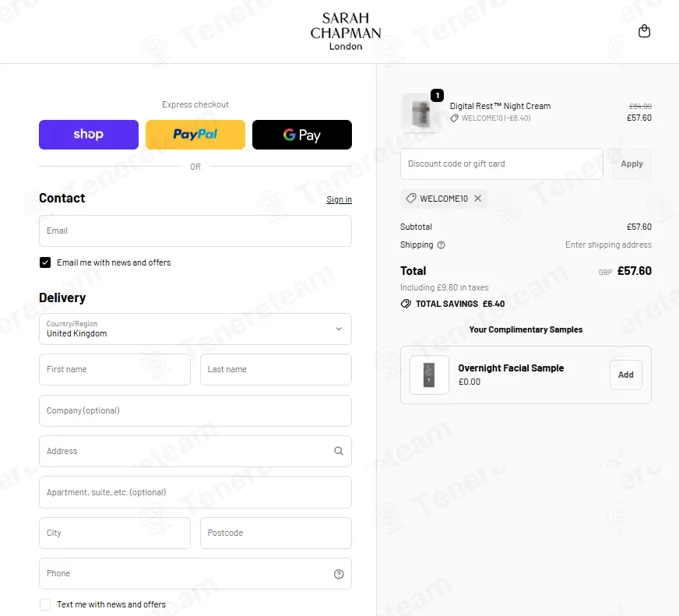Remove the WELCOME10 discount code
The image size is (679, 616).
point(477,199)
